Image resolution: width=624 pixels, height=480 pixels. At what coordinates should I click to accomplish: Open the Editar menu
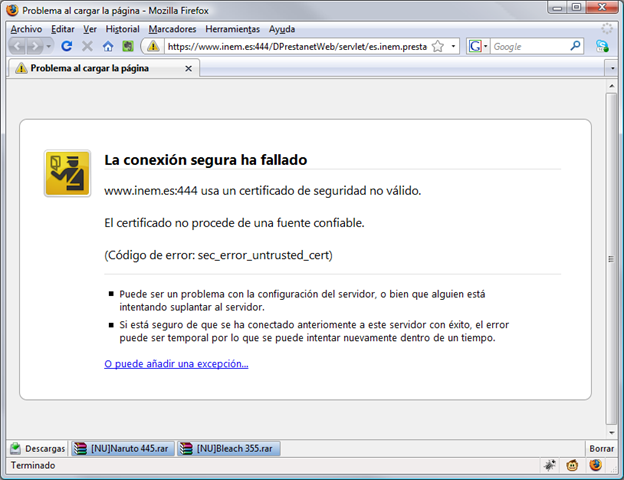pyautogui.click(x=62, y=29)
